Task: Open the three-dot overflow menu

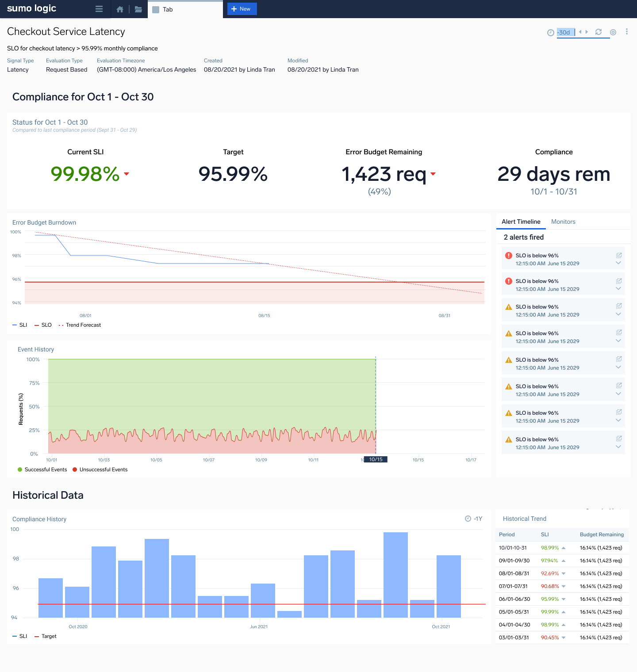Action: tap(626, 31)
